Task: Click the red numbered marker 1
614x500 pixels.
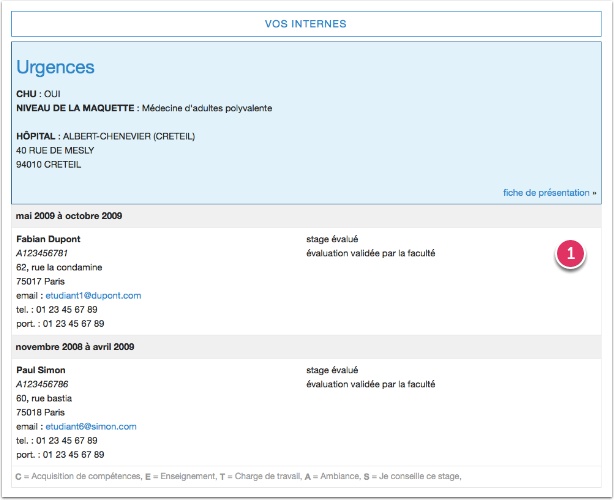Action: click(x=570, y=255)
